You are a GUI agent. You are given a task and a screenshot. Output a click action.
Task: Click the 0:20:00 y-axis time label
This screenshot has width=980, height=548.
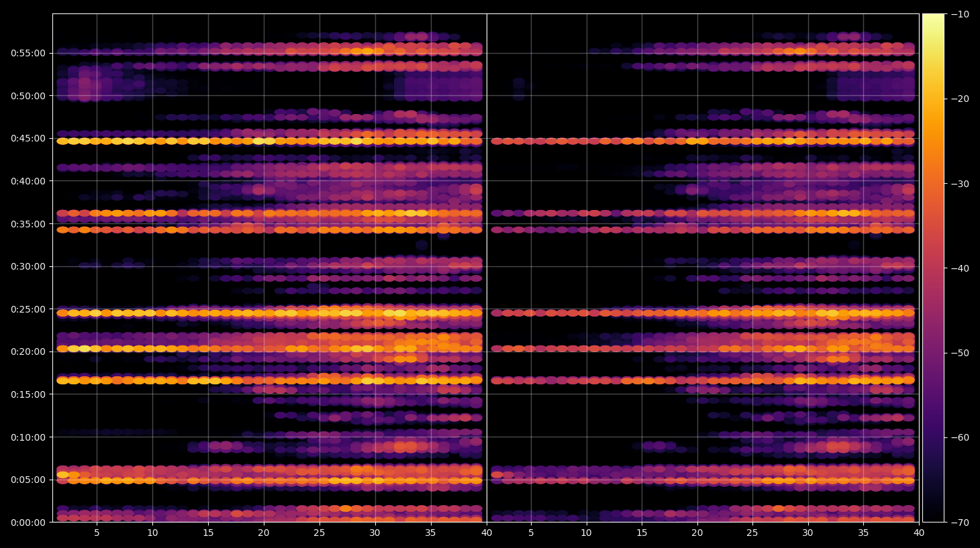point(28,351)
